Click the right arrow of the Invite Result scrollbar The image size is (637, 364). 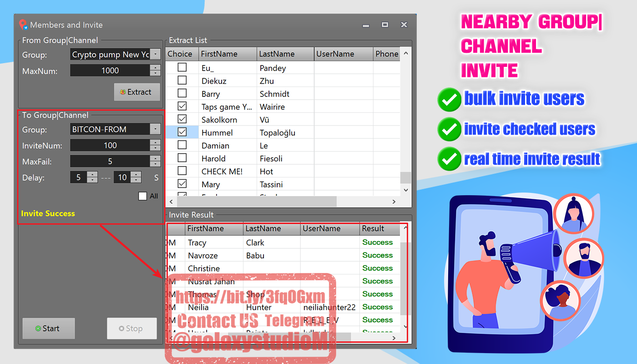tap(394, 338)
